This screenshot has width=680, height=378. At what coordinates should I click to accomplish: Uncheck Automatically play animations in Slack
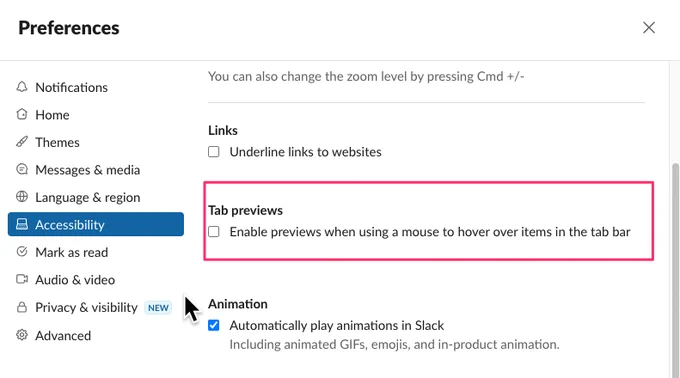213,325
